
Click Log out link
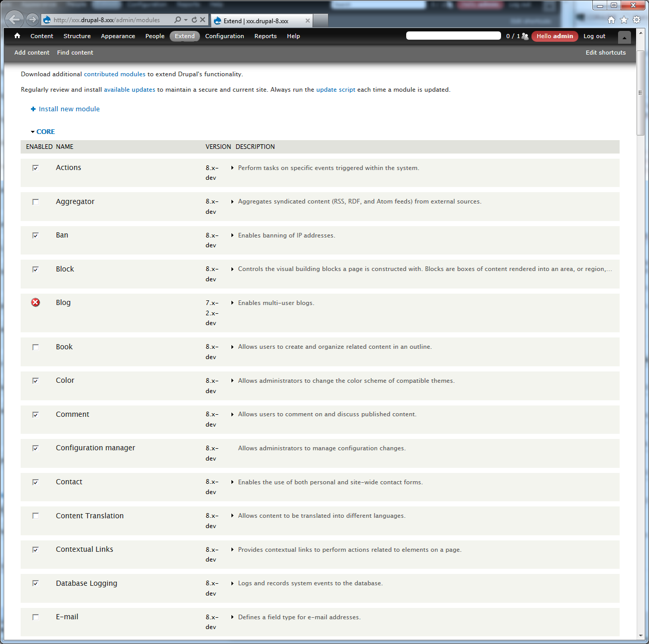coord(594,36)
